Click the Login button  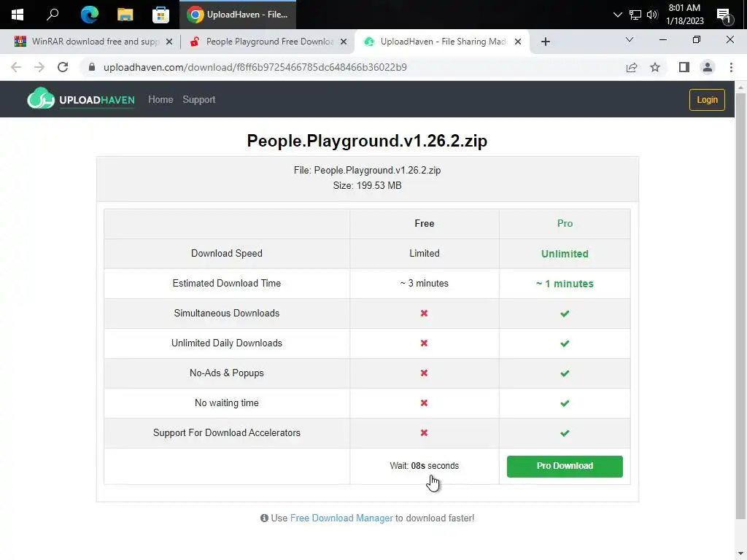(x=707, y=99)
